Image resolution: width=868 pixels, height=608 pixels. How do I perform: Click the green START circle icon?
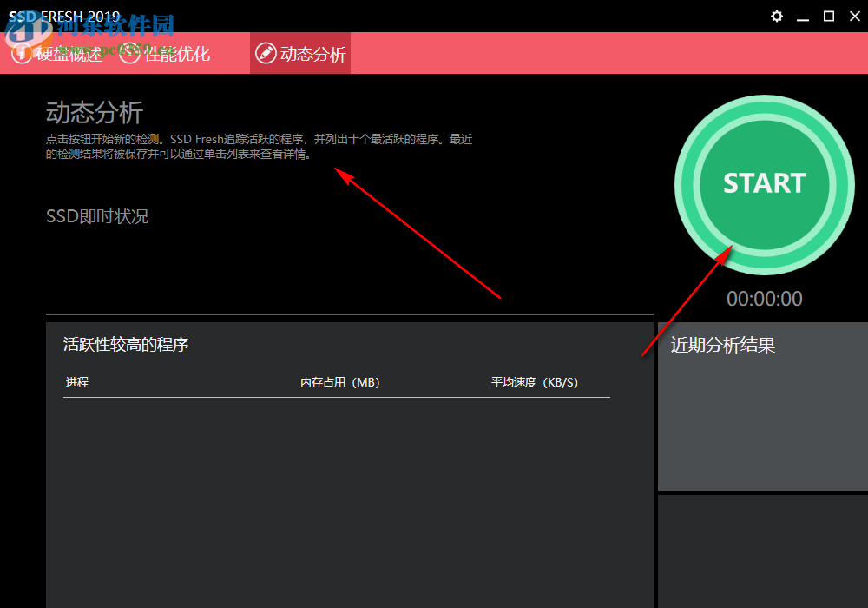tap(764, 184)
